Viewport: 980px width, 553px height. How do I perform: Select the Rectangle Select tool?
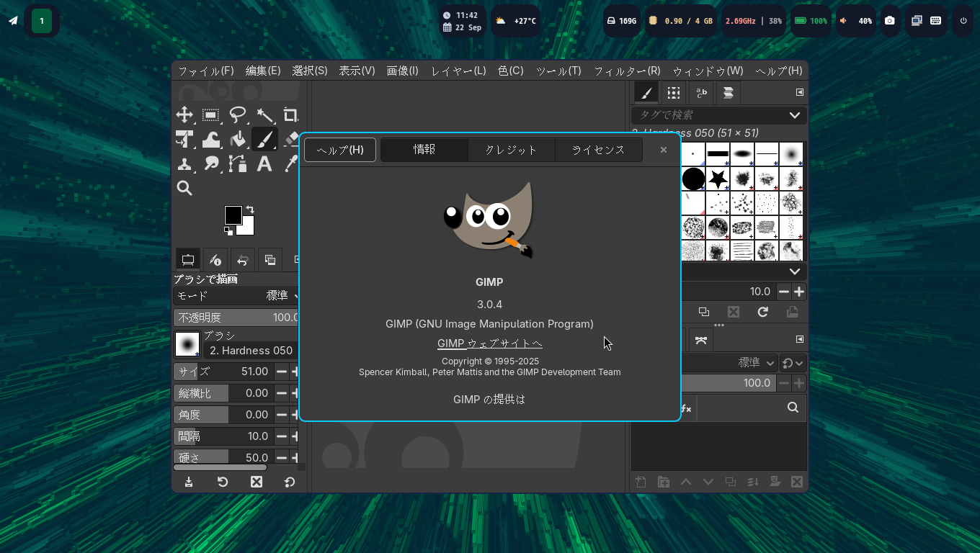tap(211, 115)
